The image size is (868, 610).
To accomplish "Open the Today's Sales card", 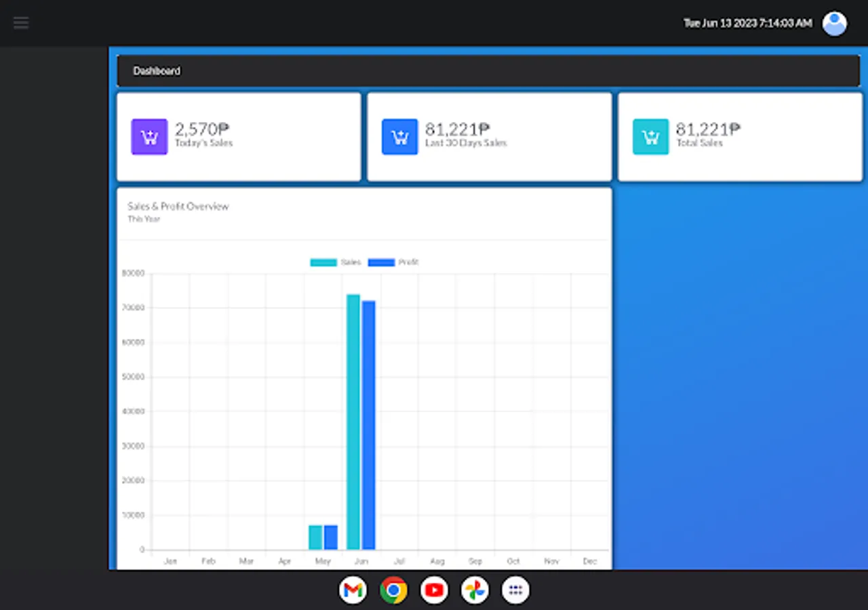I will pos(239,137).
